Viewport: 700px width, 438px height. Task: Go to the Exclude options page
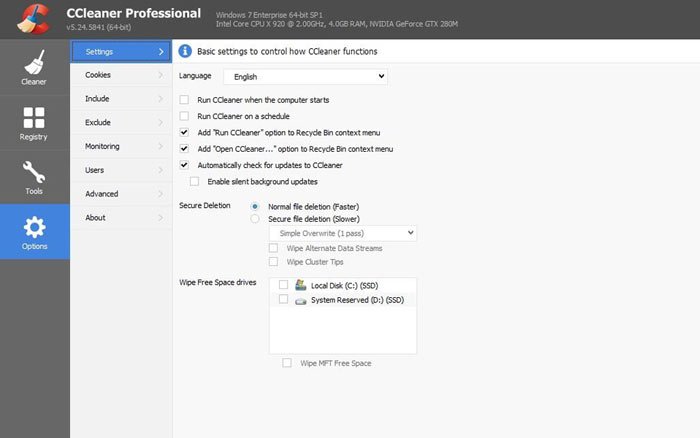[x=121, y=122]
